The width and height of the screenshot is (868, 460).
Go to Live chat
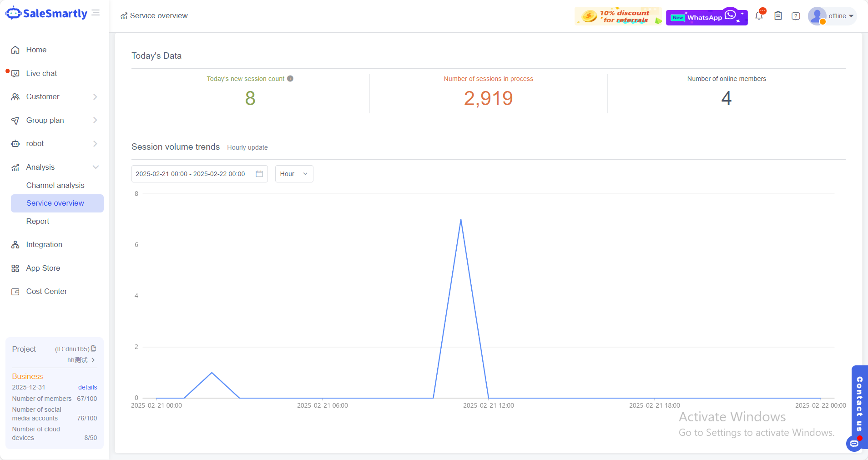pos(41,73)
